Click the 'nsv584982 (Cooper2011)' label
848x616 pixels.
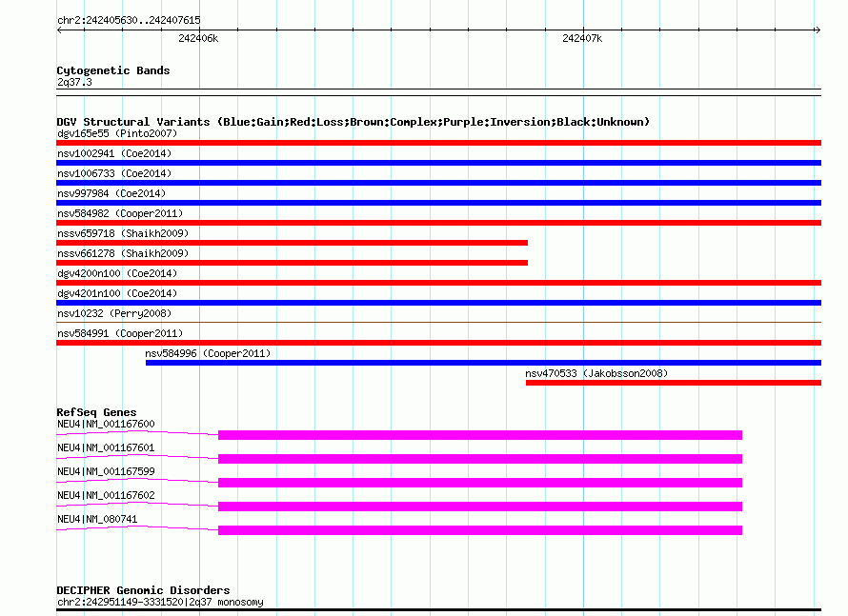pyautogui.click(x=120, y=213)
